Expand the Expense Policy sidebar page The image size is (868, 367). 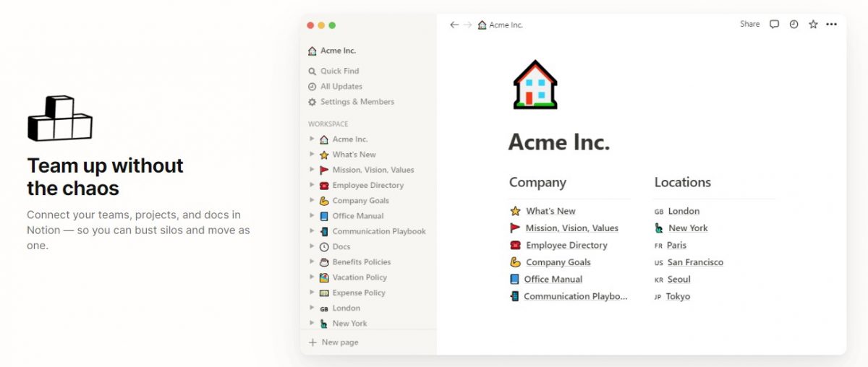pyautogui.click(x=312, y=293)
